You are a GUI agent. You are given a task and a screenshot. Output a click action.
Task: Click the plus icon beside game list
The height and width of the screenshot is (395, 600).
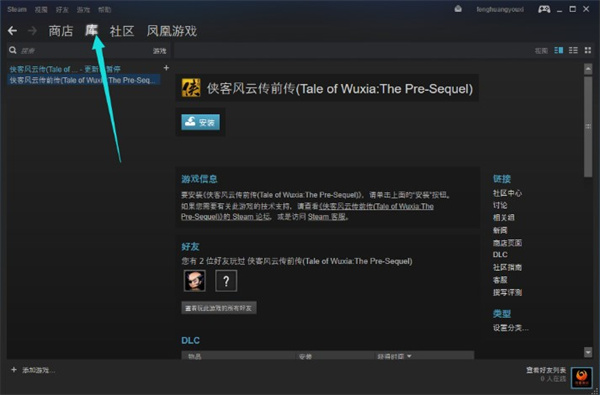click(x=166, y=68)
